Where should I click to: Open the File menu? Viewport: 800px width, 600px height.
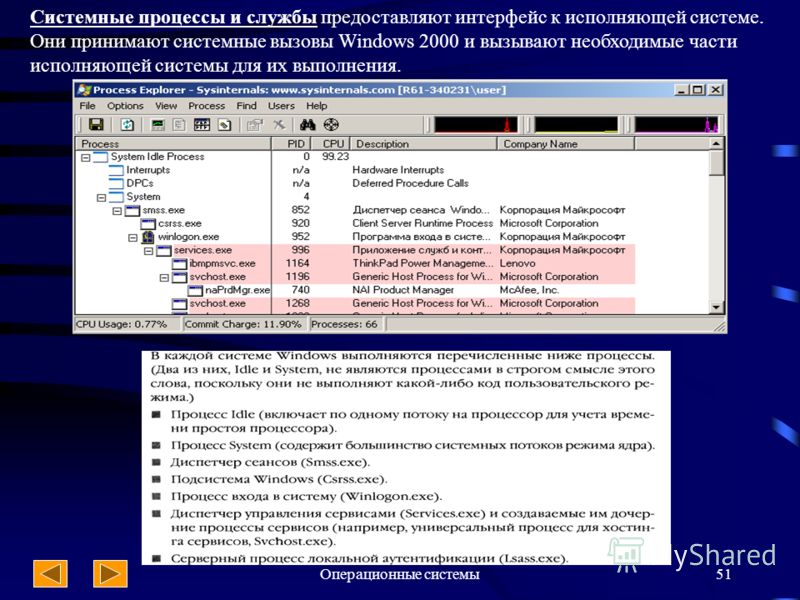point(87,106)
